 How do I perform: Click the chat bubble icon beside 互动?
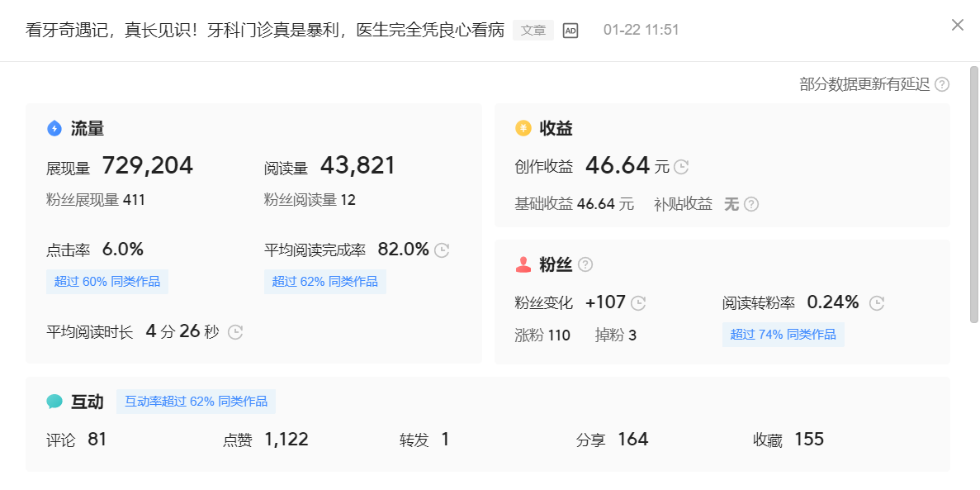click(x=54, y=401)
